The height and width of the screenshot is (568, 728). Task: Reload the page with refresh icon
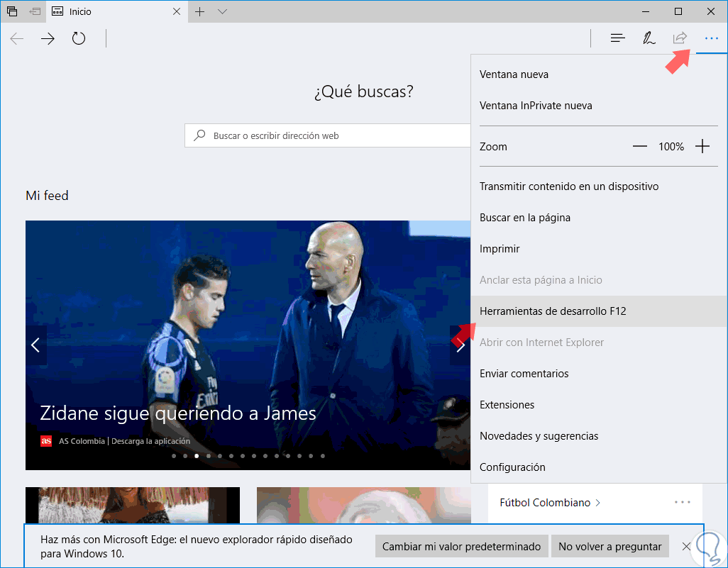click(x=79, y=38)
